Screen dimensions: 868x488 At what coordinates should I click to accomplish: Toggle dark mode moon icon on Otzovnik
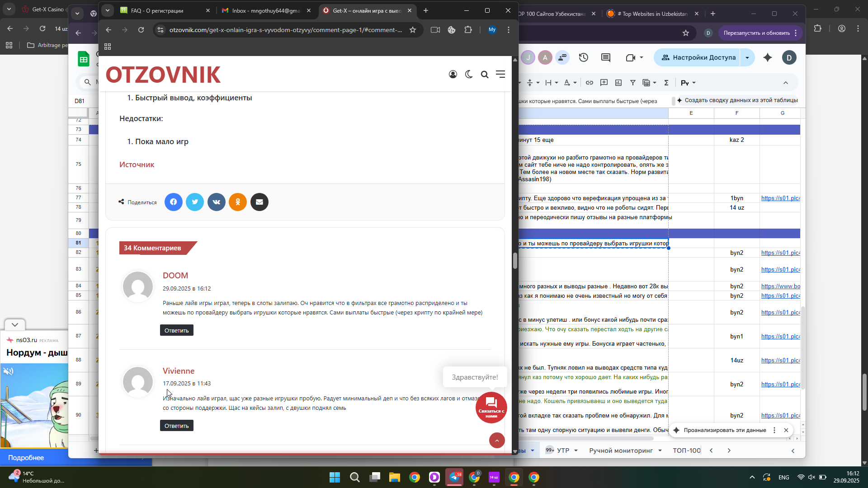[469, 74]
